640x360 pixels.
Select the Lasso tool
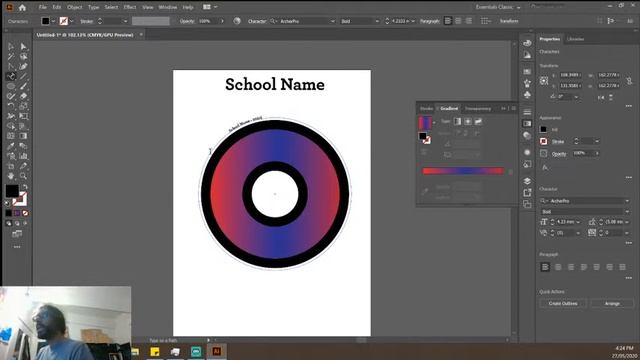pos(23,56)
